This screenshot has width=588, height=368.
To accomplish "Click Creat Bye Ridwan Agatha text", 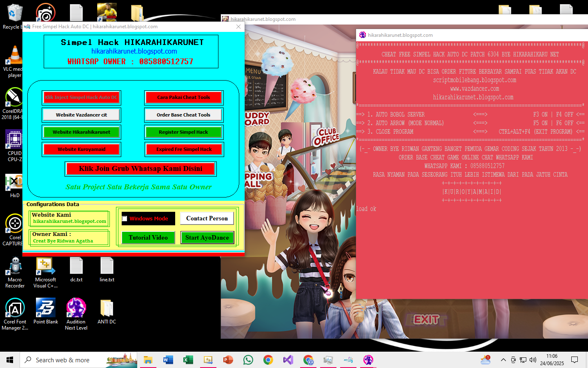I will (63, 241).
